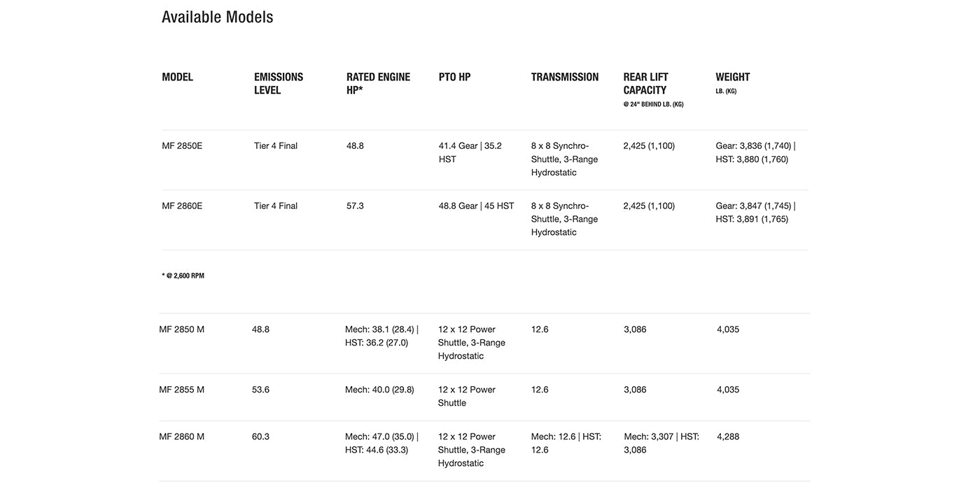Click the RATED ENGINE HP column header
Viewport: 980px width, 491px height.
point(378,83)
